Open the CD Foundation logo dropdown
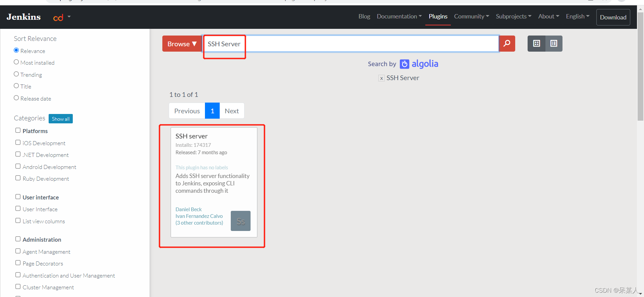 (62, 17)
